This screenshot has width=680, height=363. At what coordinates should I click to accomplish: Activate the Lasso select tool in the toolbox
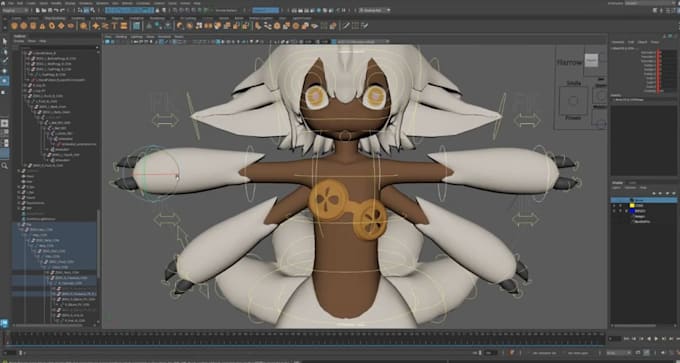pos(5,52)
